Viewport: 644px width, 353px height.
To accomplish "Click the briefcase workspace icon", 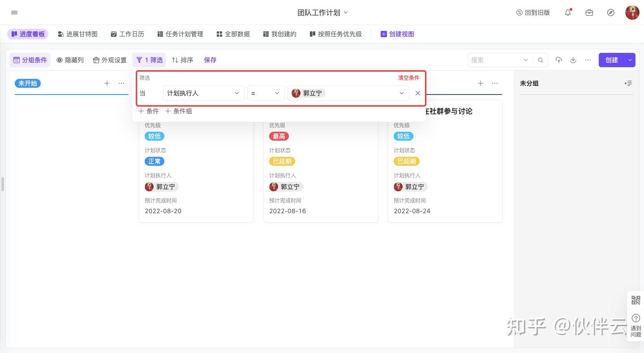I will (589, 13).
